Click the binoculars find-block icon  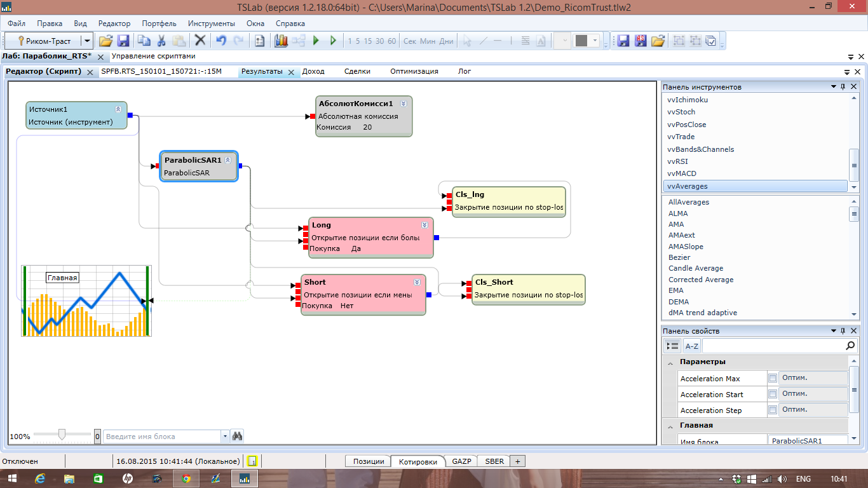point(237,437)
